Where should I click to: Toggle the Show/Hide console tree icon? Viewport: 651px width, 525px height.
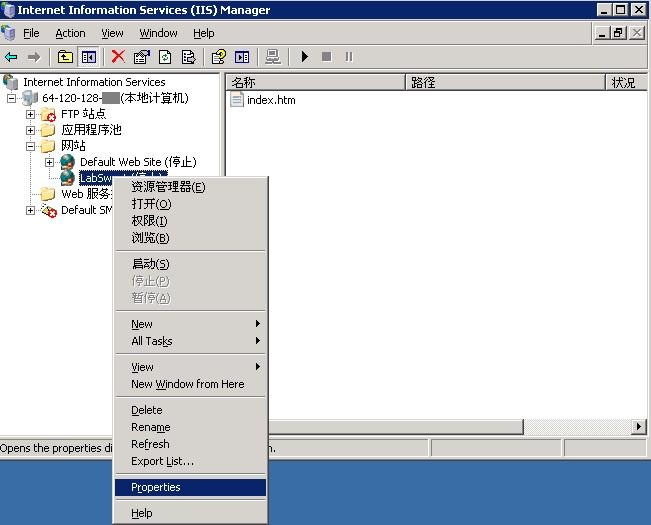tap(89, 57)
